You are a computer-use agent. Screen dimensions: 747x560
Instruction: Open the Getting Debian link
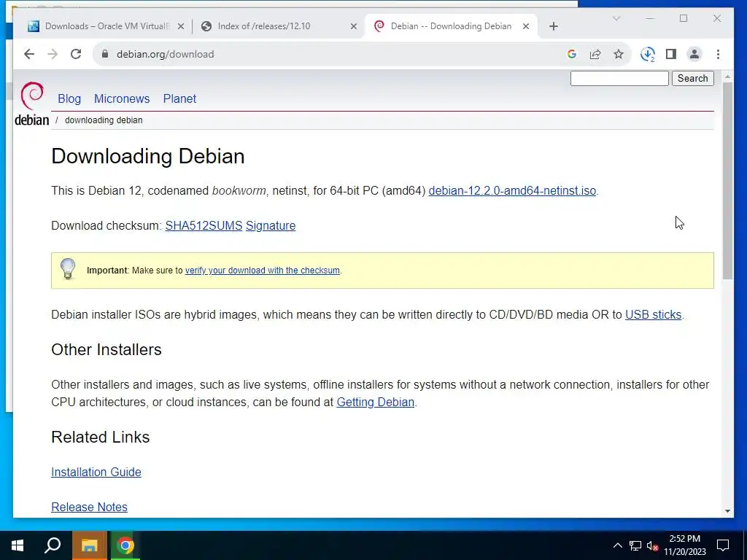pyautogui.click(x=376, y=402)
